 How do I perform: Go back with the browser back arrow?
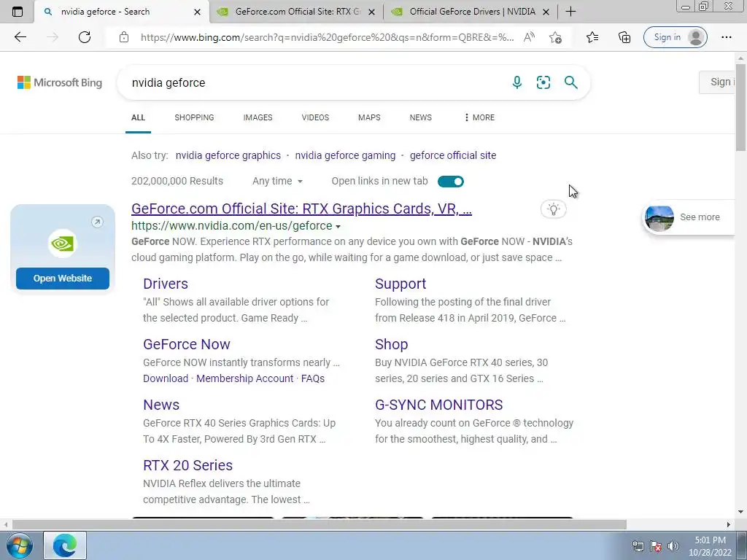[x=20, y=37]
